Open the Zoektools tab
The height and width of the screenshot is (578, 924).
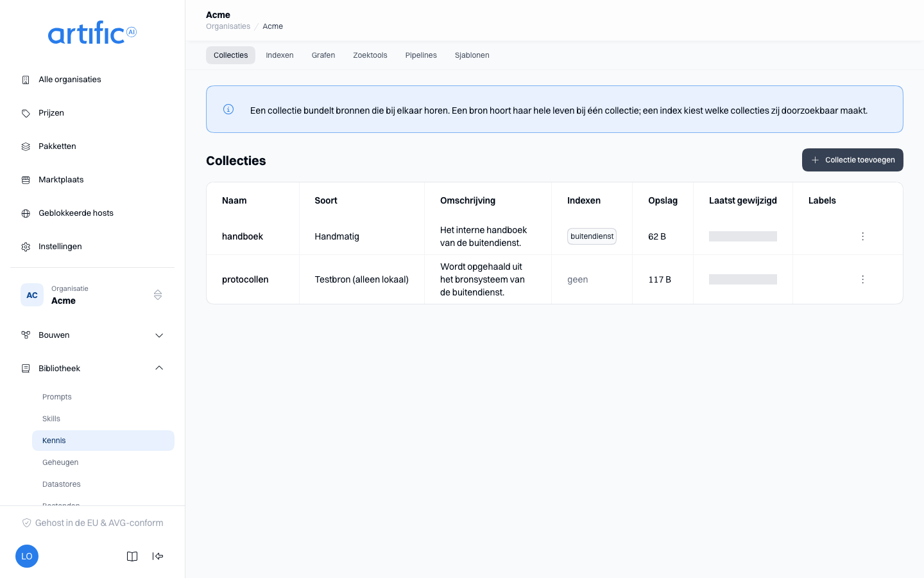[x=370, y=55]
